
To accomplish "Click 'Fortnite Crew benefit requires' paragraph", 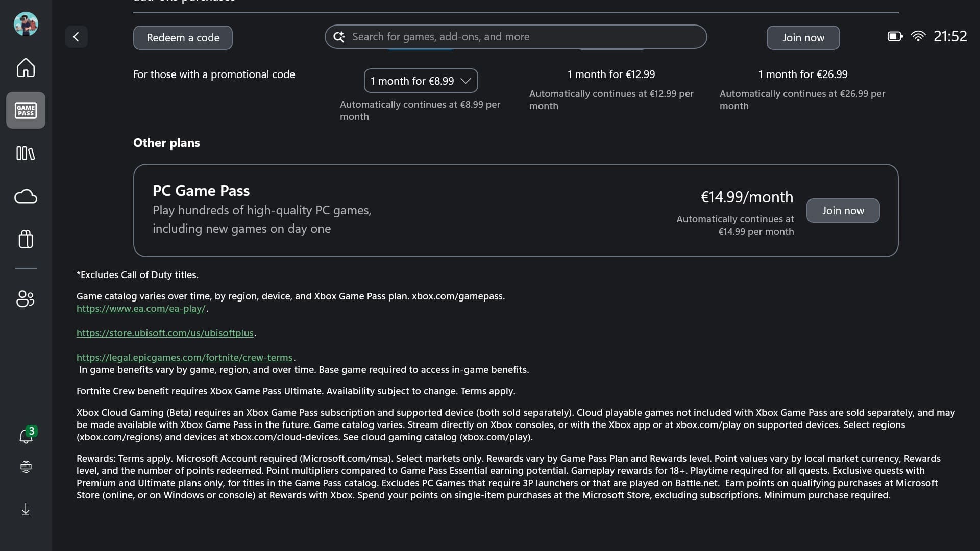I will pyautogui.click(x=296, y=391).
